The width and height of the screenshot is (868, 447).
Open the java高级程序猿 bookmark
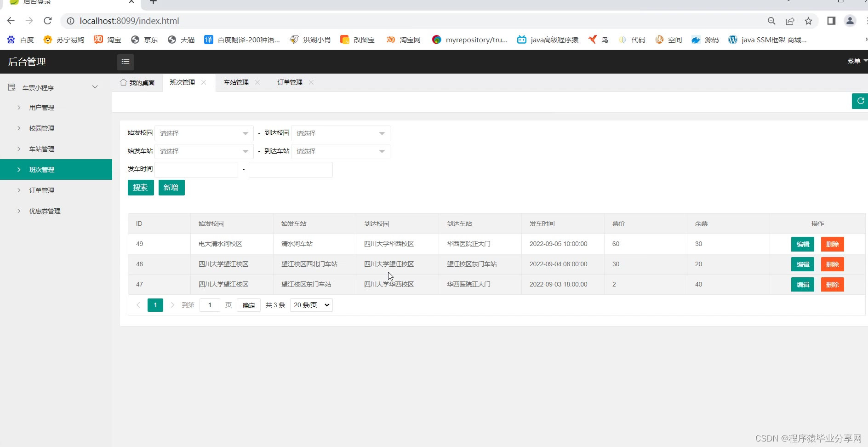[x=548, y=40]
